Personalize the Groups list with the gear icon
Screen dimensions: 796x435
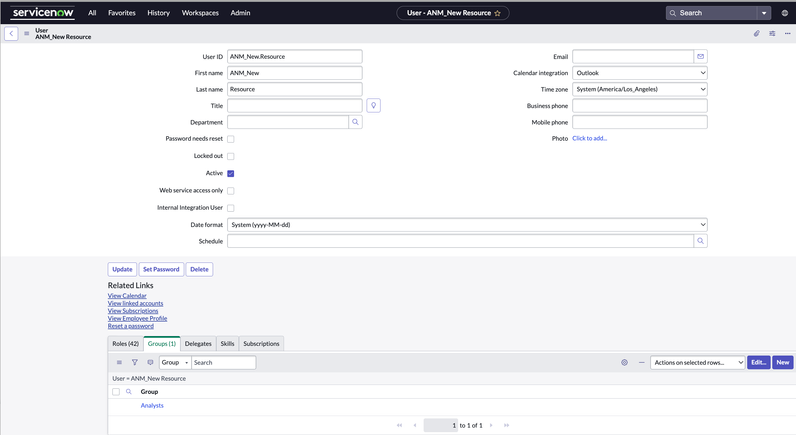click(624, 362)
